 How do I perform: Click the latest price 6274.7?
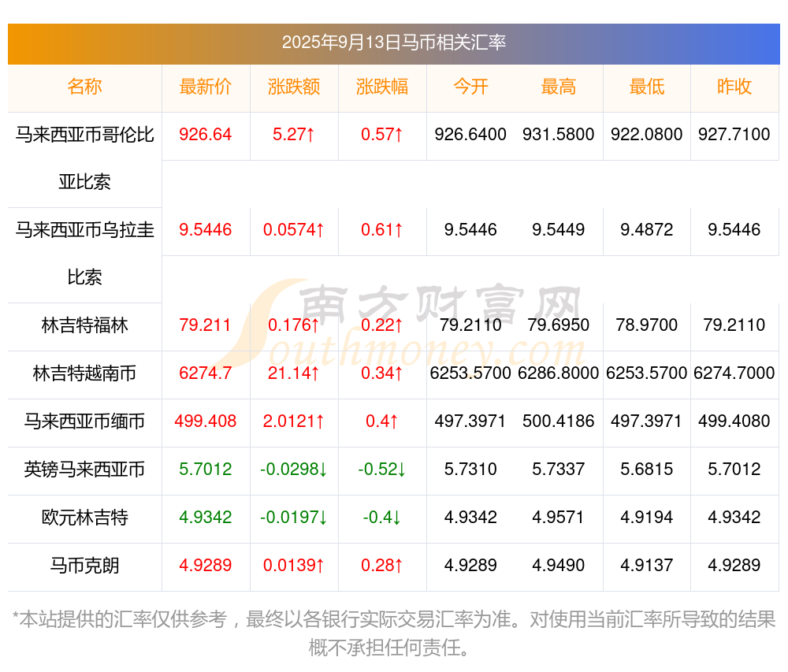coord(206,373)
